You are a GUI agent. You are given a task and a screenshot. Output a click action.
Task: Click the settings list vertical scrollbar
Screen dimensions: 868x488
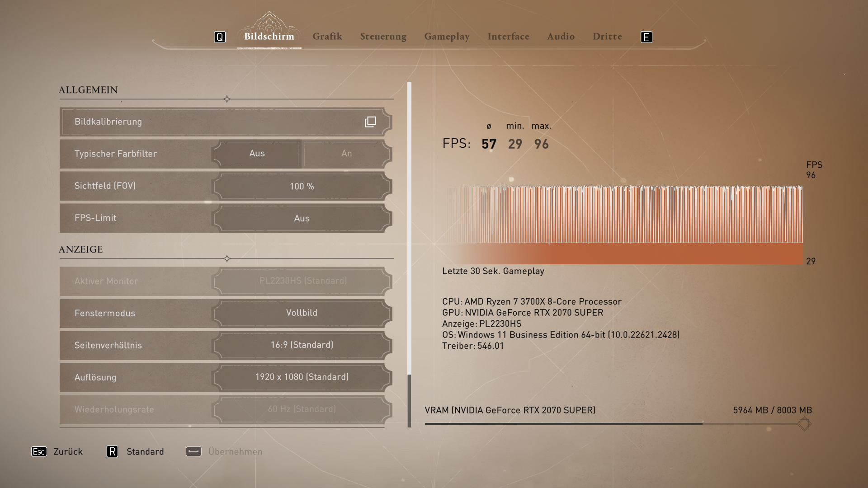pos(409,253)
